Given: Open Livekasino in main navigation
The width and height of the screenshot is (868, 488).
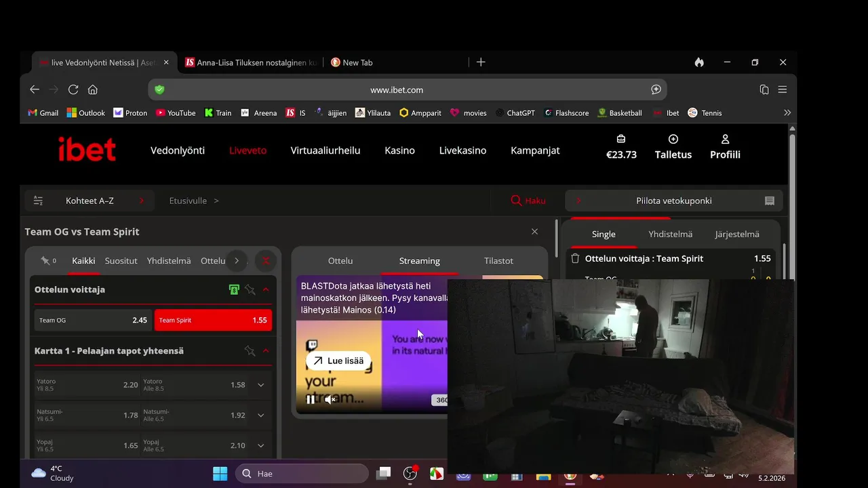Looking at the screenshot, I should (x=462, y=150).
